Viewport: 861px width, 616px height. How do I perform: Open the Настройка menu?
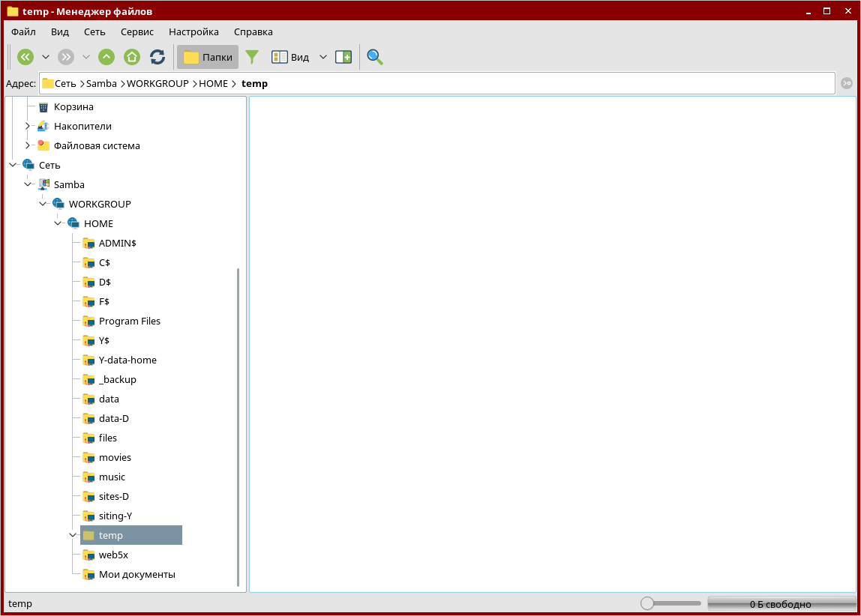tap(193, 32)
